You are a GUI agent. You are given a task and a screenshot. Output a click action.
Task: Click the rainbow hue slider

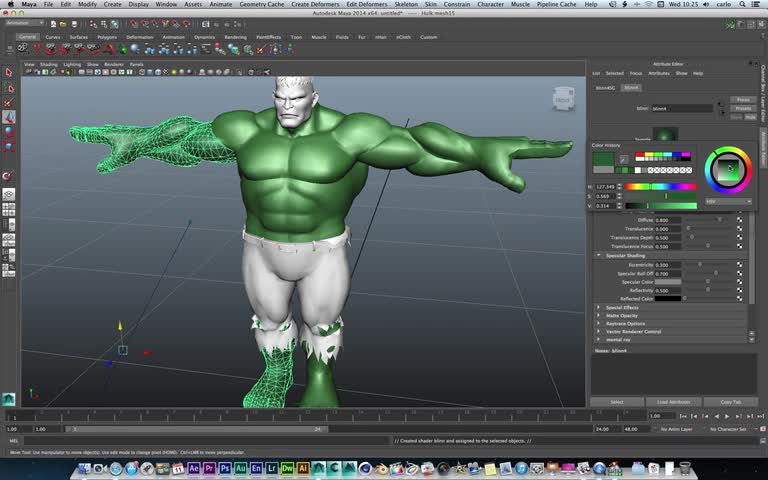(660, 186)
